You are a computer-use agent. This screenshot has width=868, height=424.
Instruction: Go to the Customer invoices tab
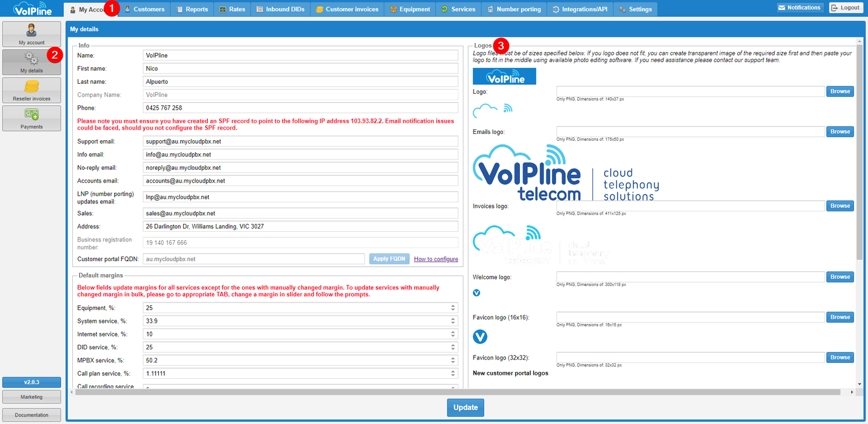(347, 9)
